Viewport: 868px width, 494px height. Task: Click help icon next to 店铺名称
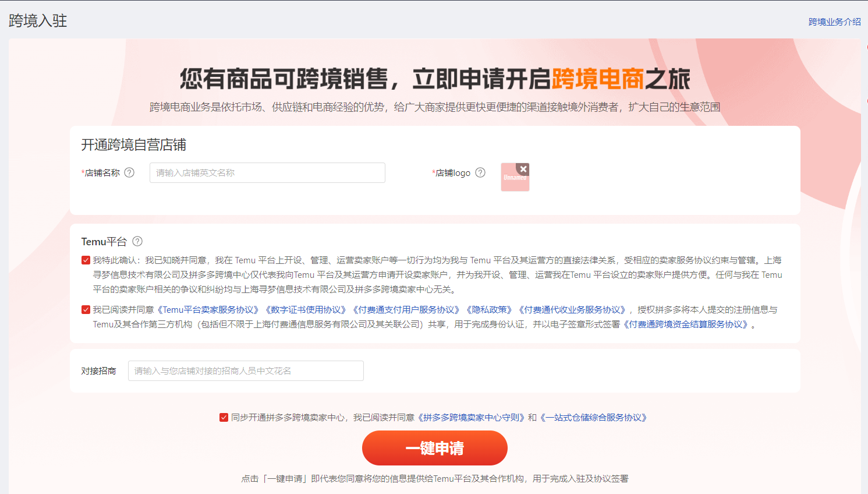pyautogui.click(x=129, y=172)
